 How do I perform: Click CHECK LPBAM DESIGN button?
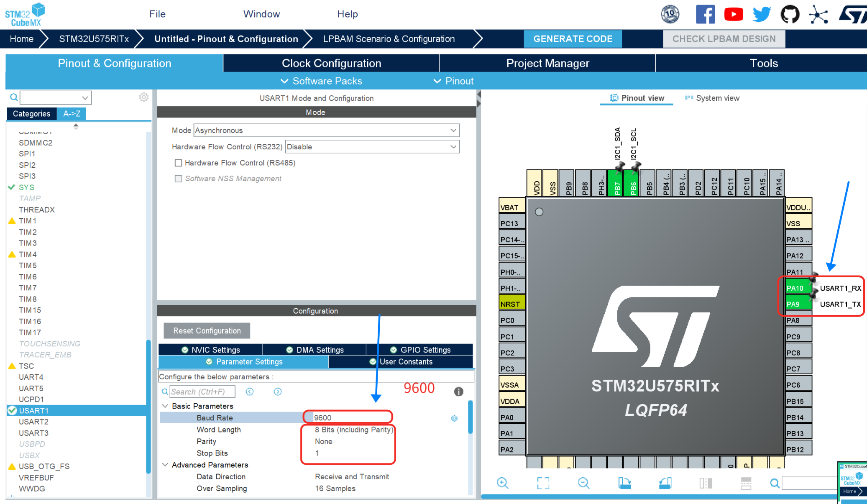724,39
